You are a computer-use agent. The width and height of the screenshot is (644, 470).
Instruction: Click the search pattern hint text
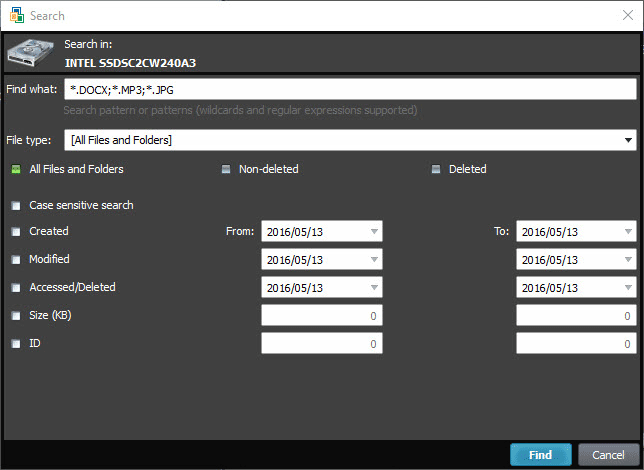pyautogui.click(x=240, y=110)
